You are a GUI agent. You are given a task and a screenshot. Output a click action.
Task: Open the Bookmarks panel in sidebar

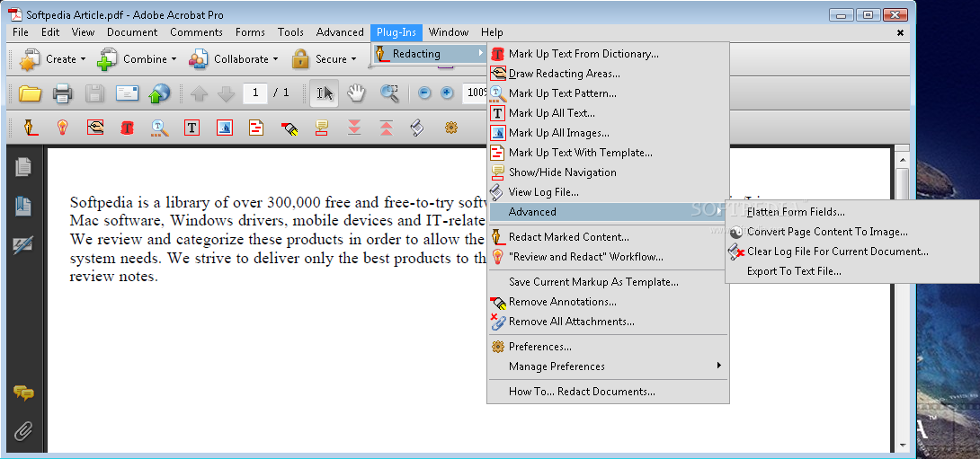pyautogui.click(x=23, y=206)
